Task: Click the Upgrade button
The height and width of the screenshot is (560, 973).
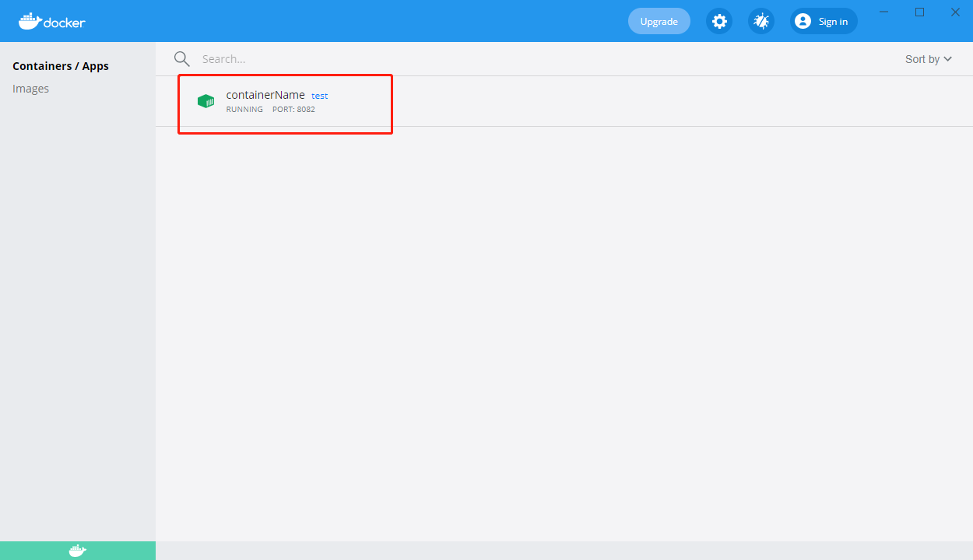Action: point(659,21)
